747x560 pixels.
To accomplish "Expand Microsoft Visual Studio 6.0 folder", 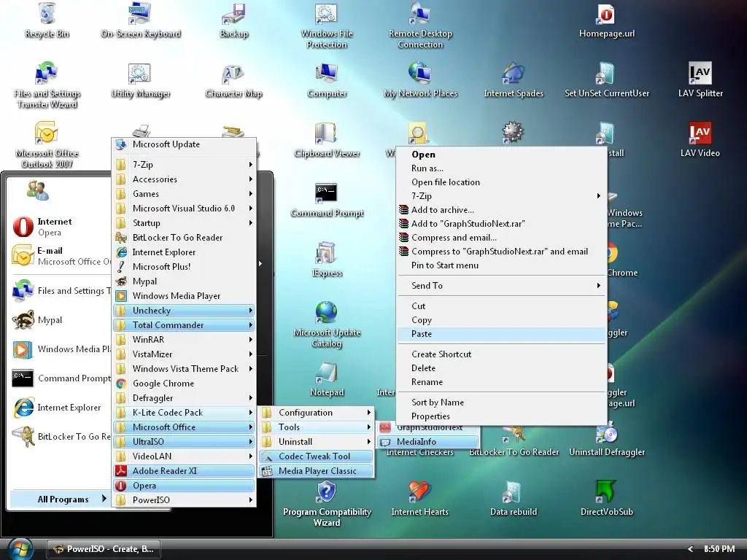I will (184, 209).
